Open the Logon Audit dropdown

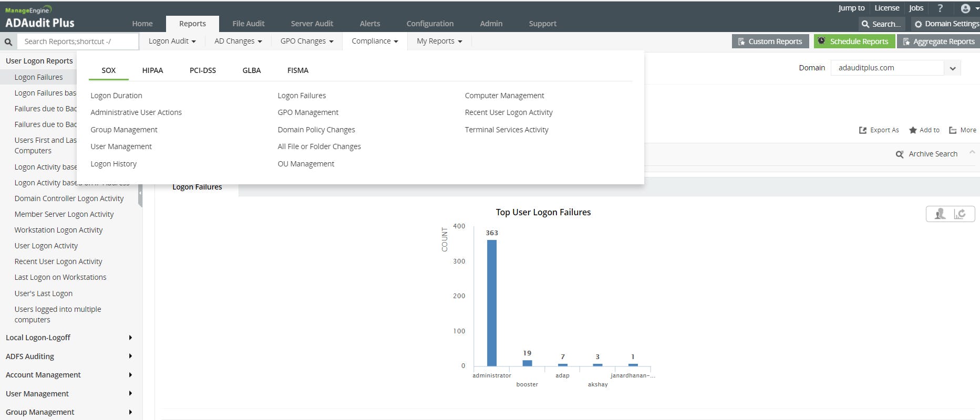pyautogui.click(x=172, y=41)
